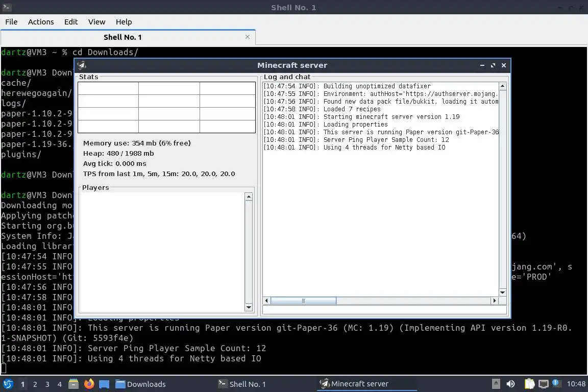Click the 'cd Downloads/' command in terminal
Image resolution: width=588 pixels, height=392 pixels.
coord(105,52)
